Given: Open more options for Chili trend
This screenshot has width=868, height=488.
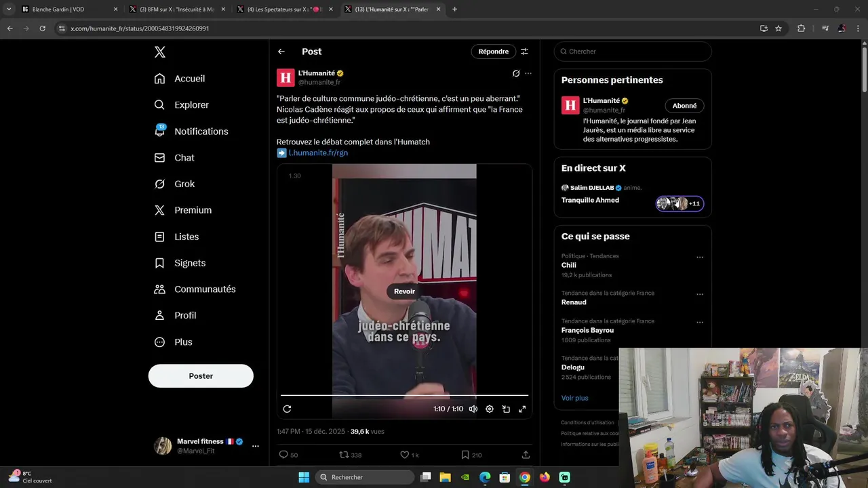Looking at the screenshot, I should click(700, 258).
